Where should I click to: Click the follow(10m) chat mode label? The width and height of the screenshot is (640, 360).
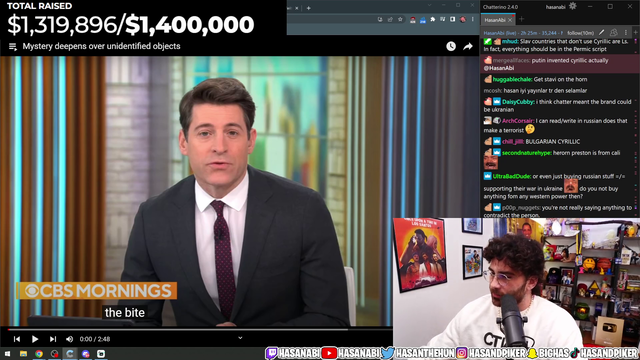point(580,33)
